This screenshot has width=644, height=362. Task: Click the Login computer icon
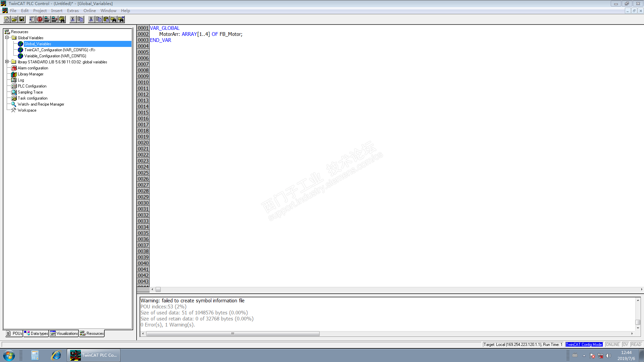pyautogui.click(x=47, y=19)
